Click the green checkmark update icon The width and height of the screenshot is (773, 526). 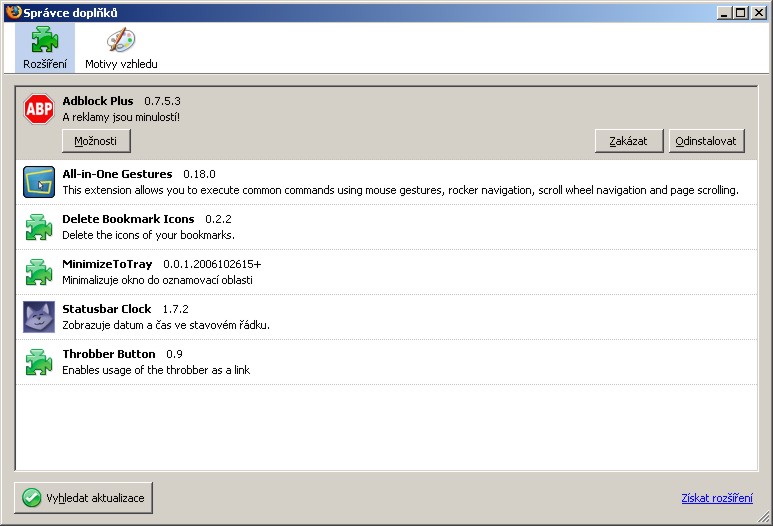pyautogui.click(x=32, y=498)
